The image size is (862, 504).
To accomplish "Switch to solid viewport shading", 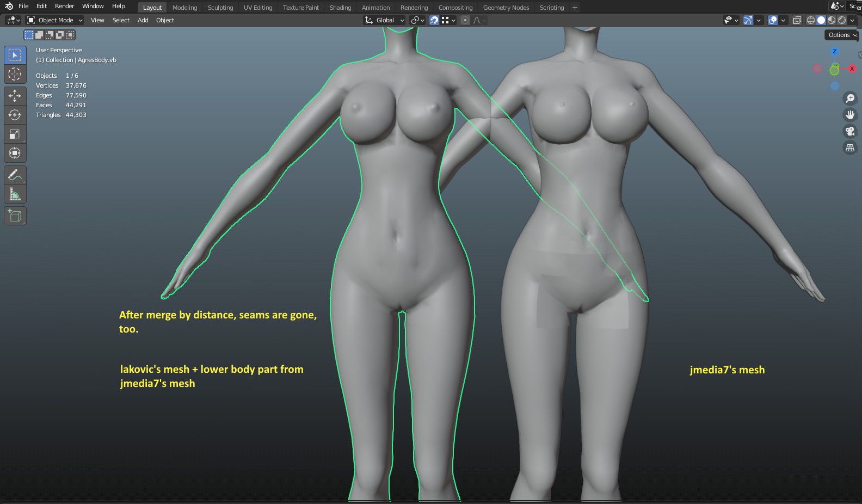I will coord(821,20).
